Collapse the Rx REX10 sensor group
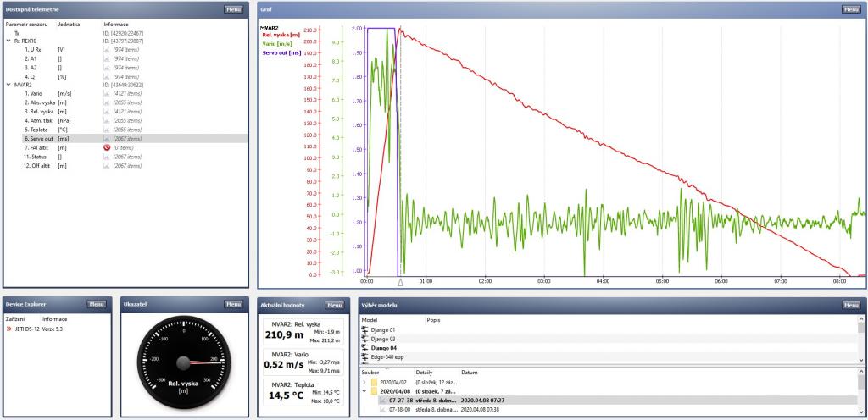Image resolution: width=868 pixels, height=420 pixels. 8,41
